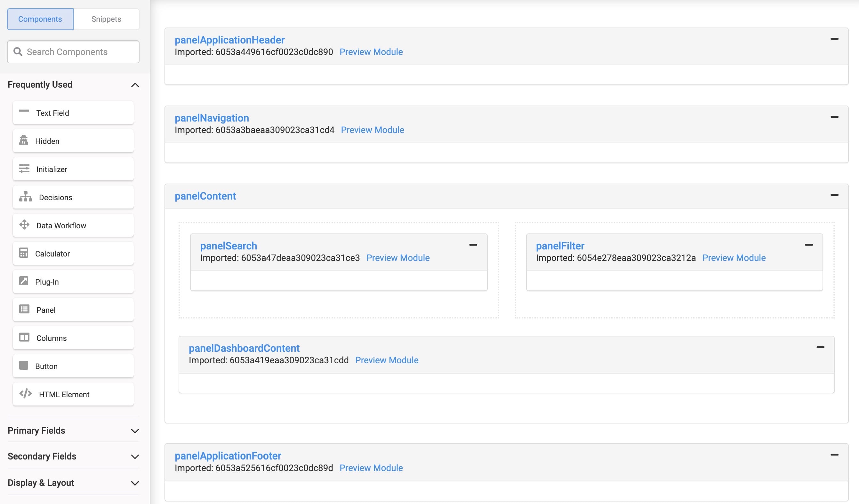Click import ID 6053a47deaa309023ca31ce3
The height and width of the screenshot is (504, 859).
point(300,258)
